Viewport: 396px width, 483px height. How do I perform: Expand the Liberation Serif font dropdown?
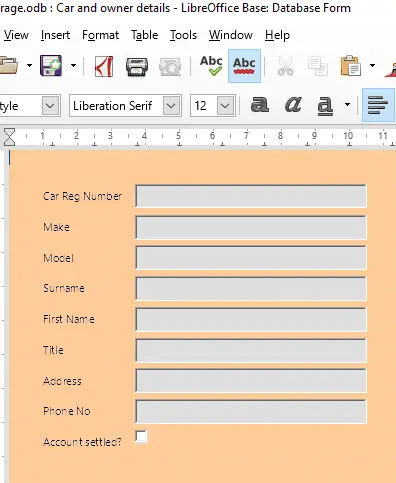pyautogui.click(x=171, y=106)
